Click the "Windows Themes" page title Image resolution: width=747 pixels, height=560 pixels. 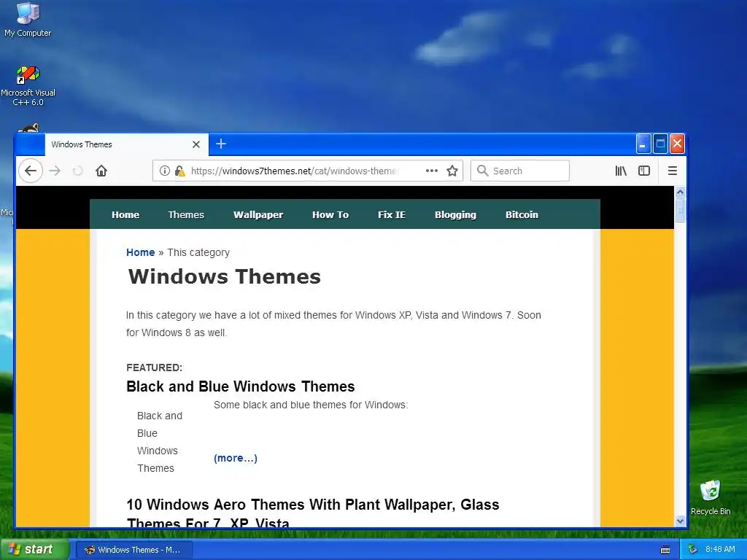point(225,276)
